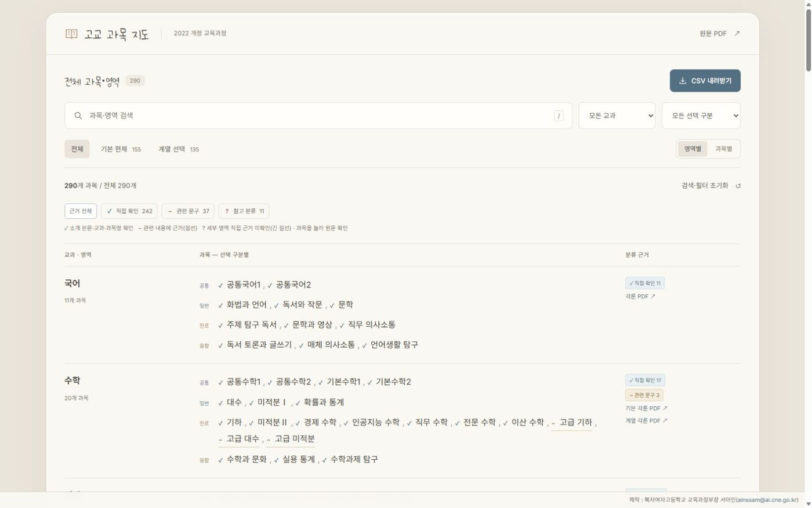This screenshot has height=508, width=812.
Task: Select the 고급 미적분 subject
Action: pyautogui.click(x=295, y=439)
